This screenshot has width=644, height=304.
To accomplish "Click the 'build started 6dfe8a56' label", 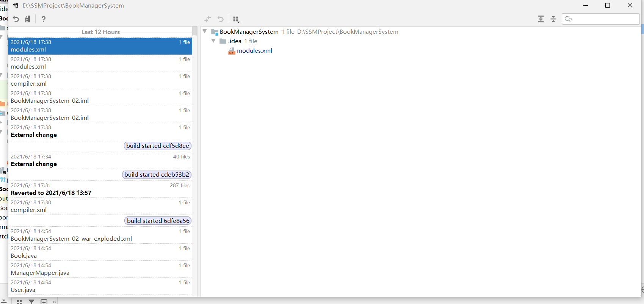I will [158, 221].
